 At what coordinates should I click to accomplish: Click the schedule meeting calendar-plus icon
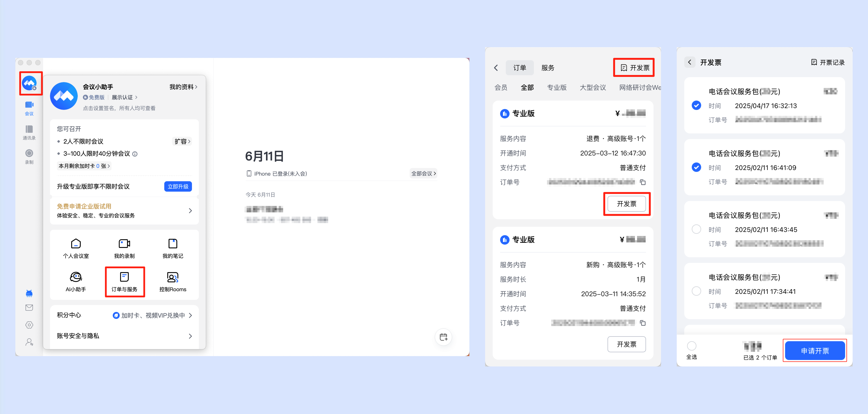click(443, 337)
